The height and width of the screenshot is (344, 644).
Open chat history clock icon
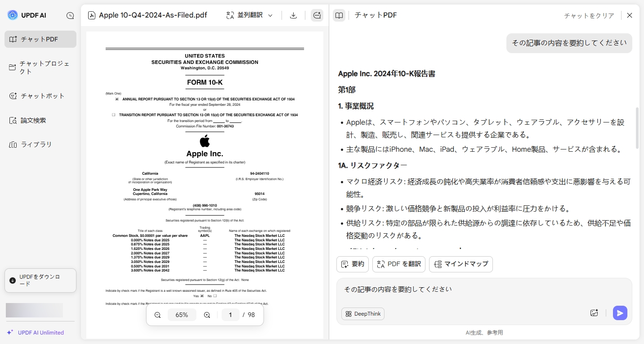[x=70, y=15]
